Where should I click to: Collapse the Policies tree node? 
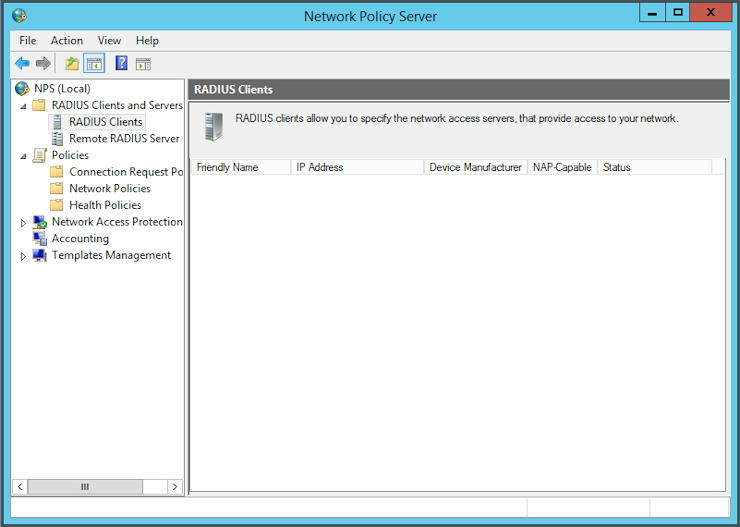[23, 156]
